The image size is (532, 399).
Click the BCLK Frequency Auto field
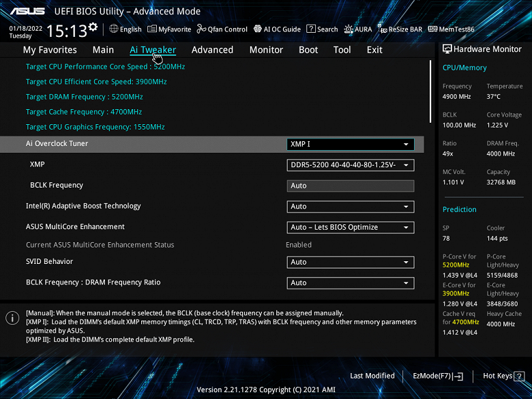point(351,186)
